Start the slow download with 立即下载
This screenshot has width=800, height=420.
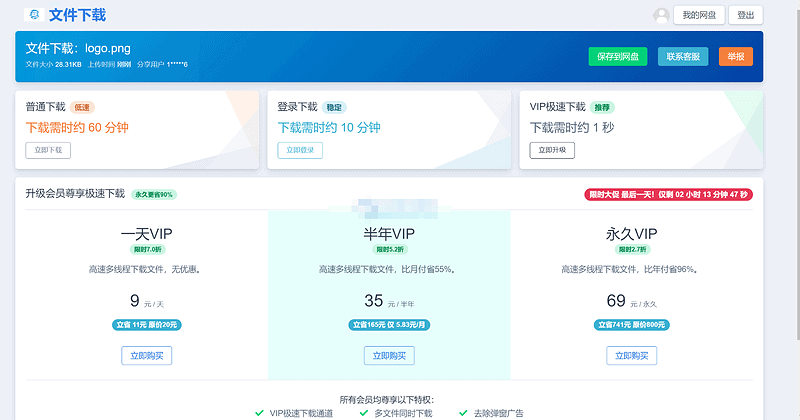(48, 150)
